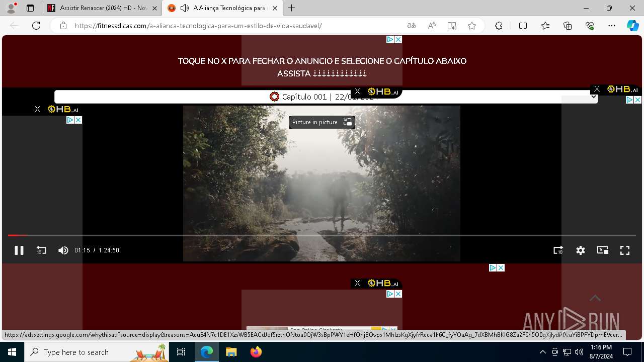This screenshot has width=644, height=362.
Task: Close the top banner Google ad
Action: (x=398, y=39)
